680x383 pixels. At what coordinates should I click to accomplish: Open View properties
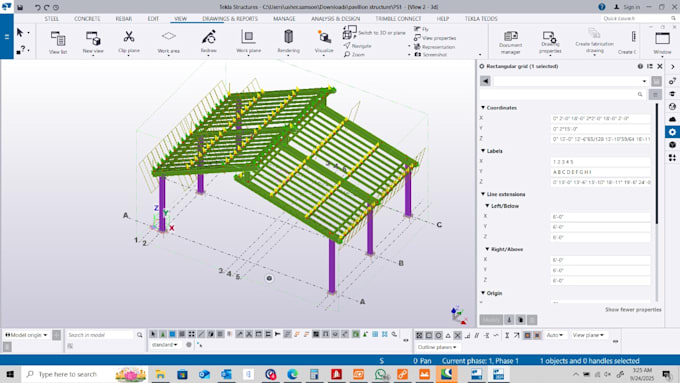pos(435,38)
